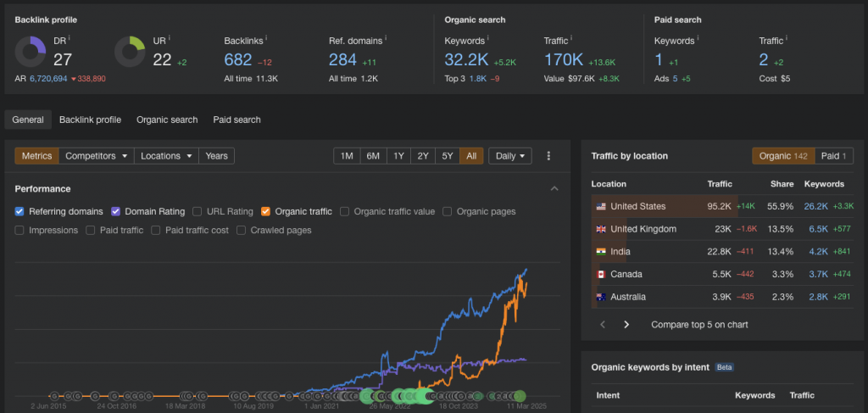The image size is (868, 413).
Task: Click the India flag icon
Action: tap(600, 252)
